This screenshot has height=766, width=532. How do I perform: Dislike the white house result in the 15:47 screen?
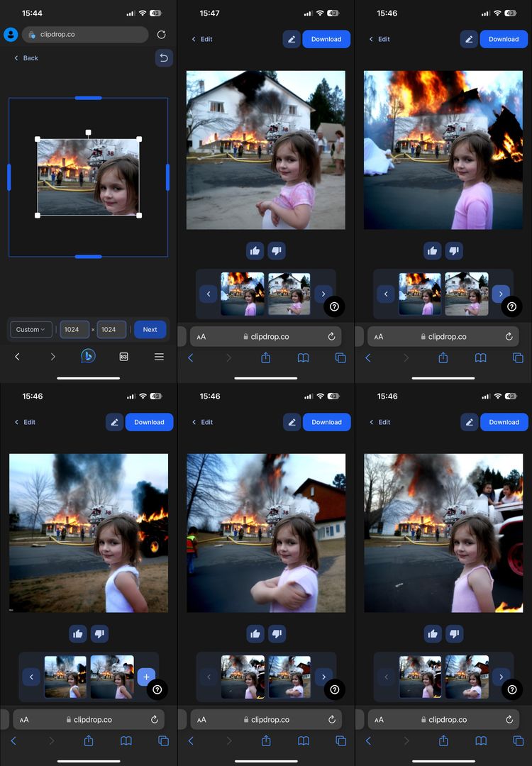(x=277, y=250)
